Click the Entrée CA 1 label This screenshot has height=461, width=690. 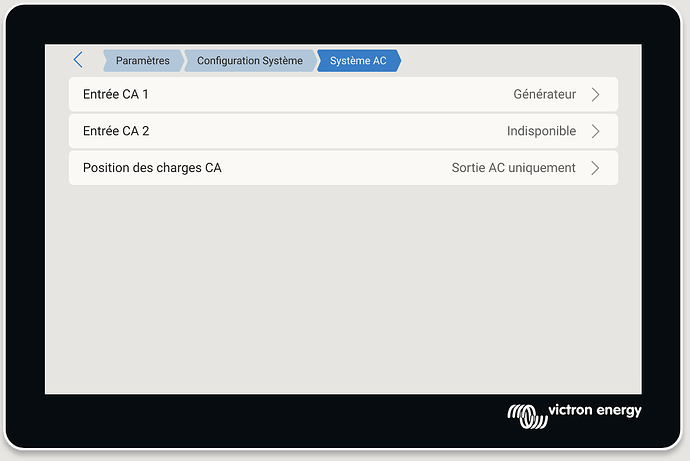[116, 94]
